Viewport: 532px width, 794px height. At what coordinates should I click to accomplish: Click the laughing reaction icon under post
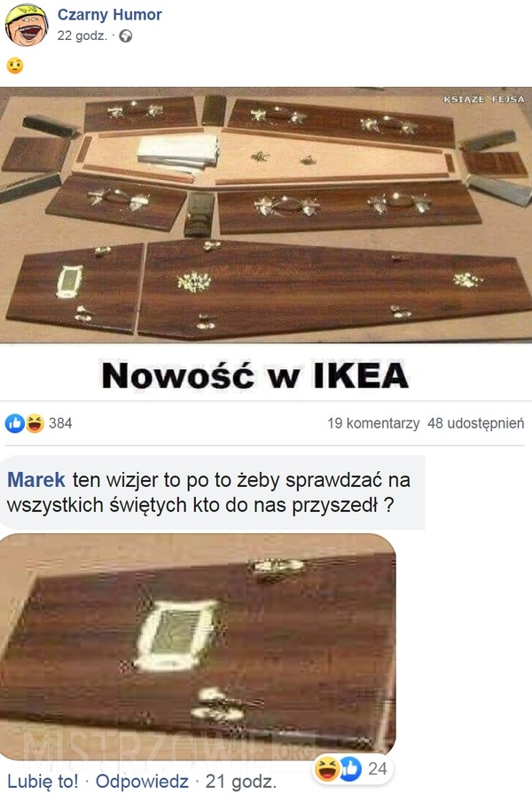coord(35,423)
